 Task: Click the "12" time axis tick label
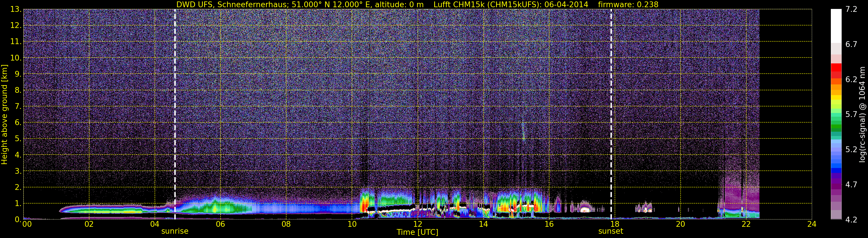417,224
